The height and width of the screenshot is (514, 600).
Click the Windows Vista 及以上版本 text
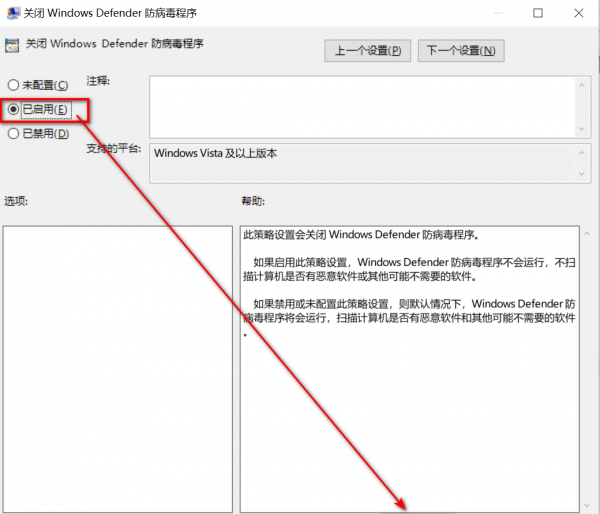point(215,153)
